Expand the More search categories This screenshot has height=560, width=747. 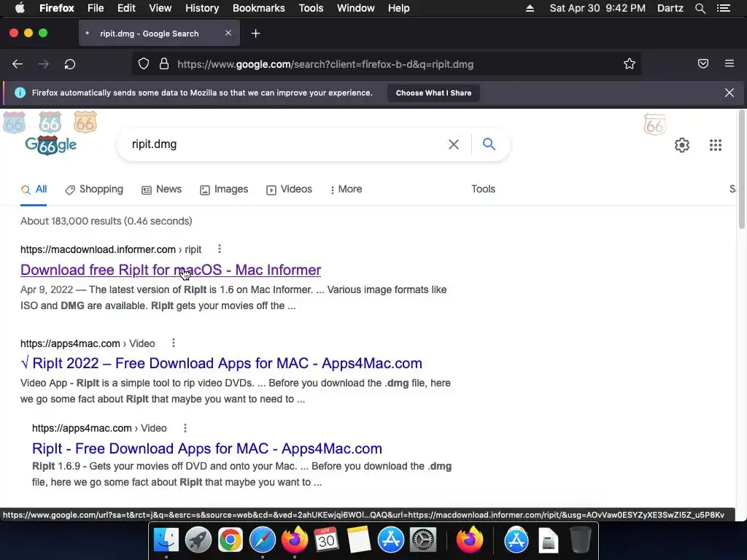coord(346,190)
